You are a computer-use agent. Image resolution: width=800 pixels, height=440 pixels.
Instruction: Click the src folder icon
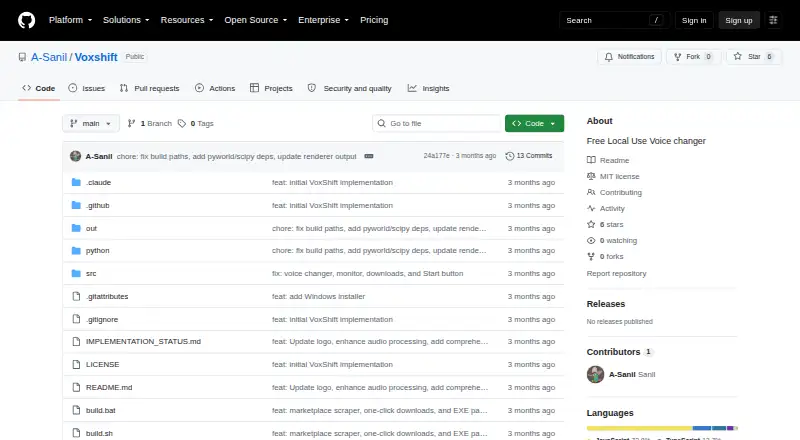click(76, 274)
